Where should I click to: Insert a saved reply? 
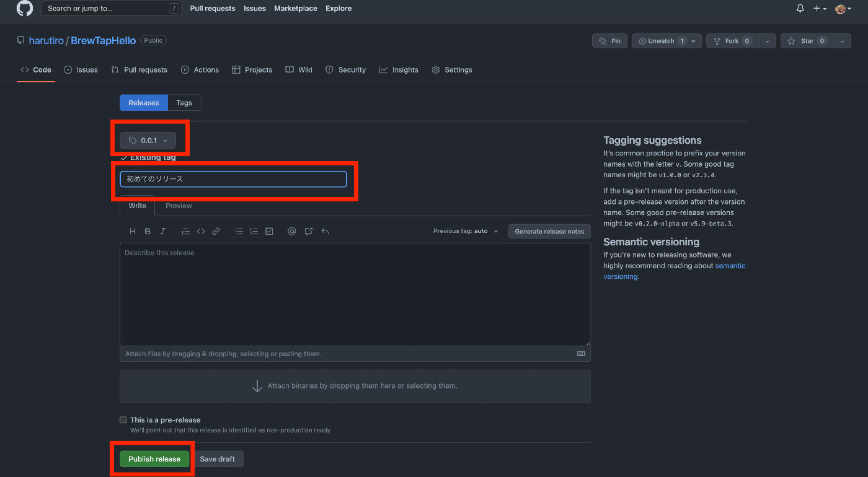(x=325, y=231)
